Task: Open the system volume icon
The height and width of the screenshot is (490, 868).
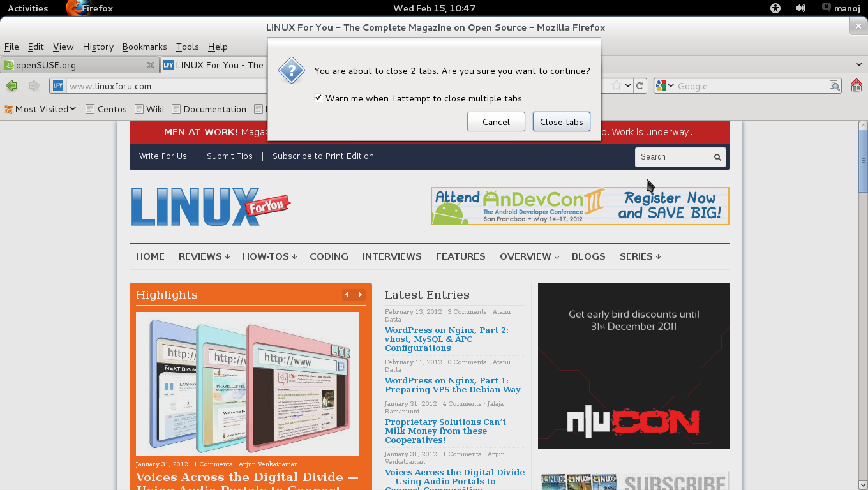Action: pyautogui.click(x=800, y=8)
